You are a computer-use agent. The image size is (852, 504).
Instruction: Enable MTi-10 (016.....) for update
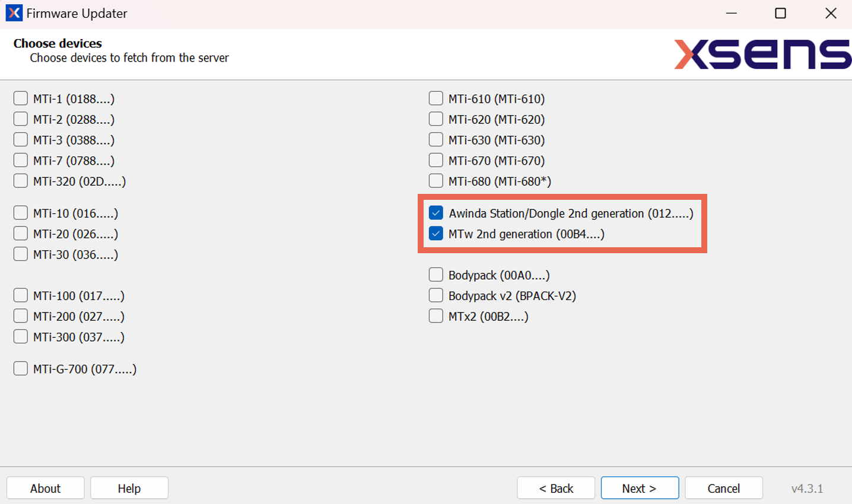point(20,212)
